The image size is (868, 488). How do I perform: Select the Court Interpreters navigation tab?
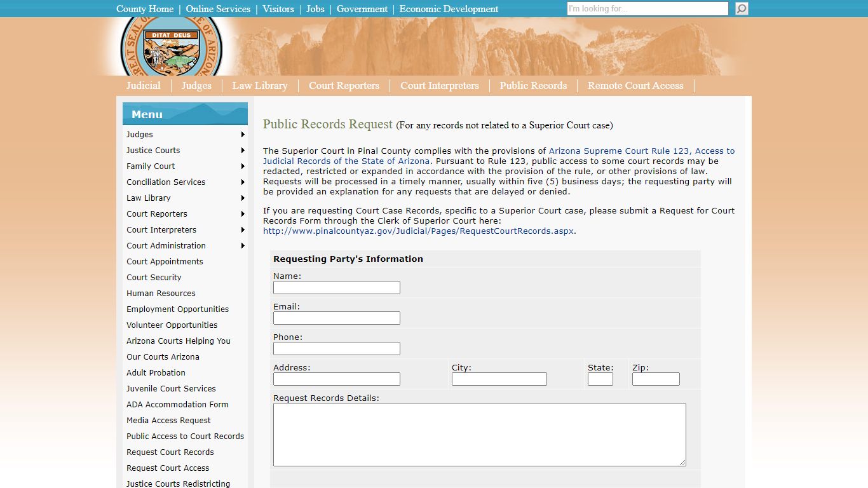[x=440, y=86]
